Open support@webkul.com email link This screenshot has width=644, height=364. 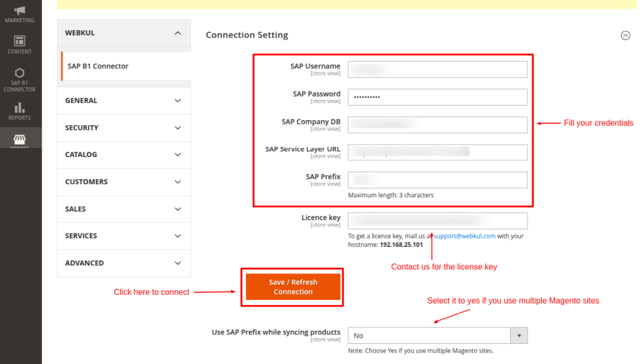[464, 236]
